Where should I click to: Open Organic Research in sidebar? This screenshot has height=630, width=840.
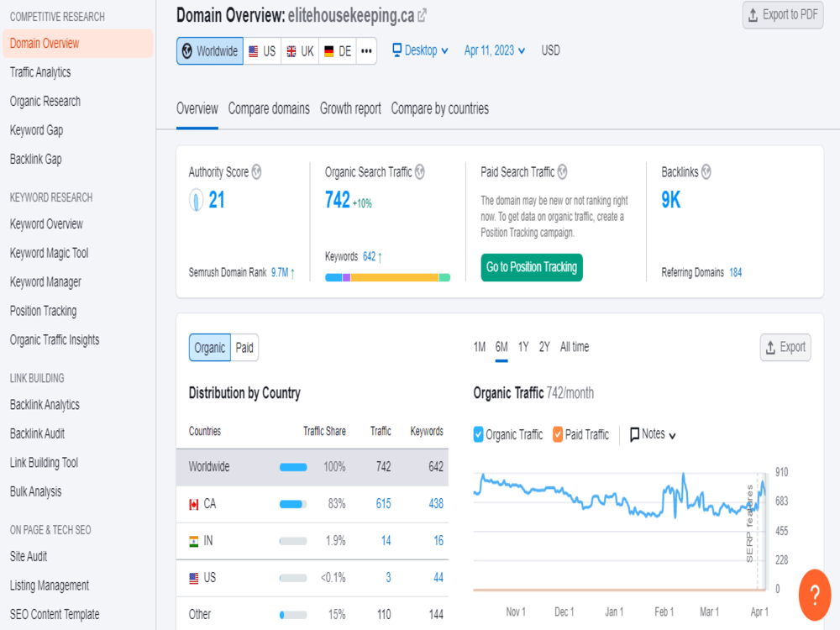[x=45, y=102]
